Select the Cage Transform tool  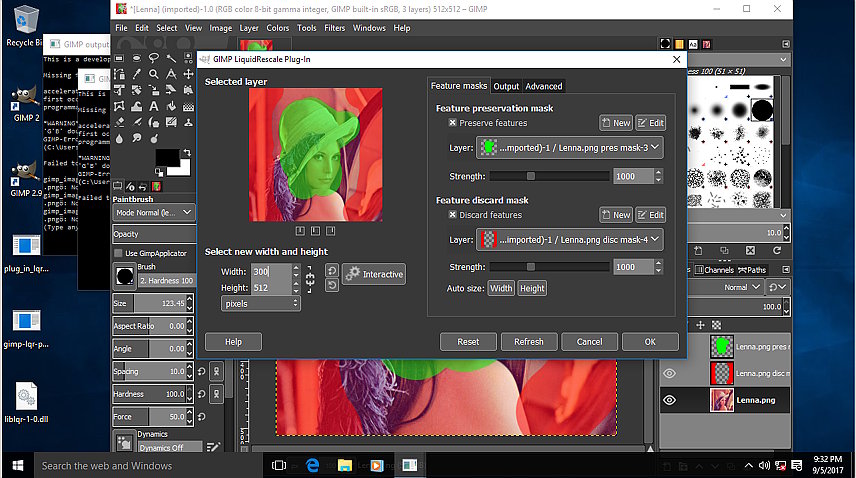pos(119,106)
